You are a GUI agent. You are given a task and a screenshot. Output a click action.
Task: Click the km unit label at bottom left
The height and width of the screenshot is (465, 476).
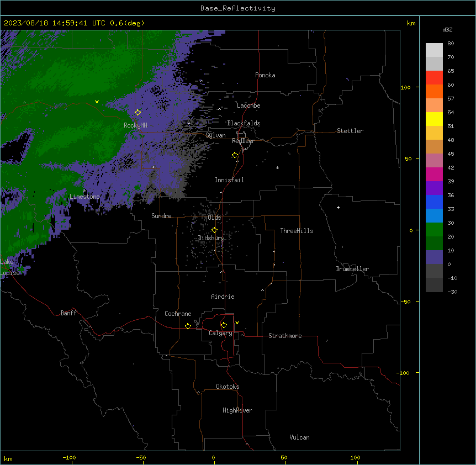[x=8, y=459]
